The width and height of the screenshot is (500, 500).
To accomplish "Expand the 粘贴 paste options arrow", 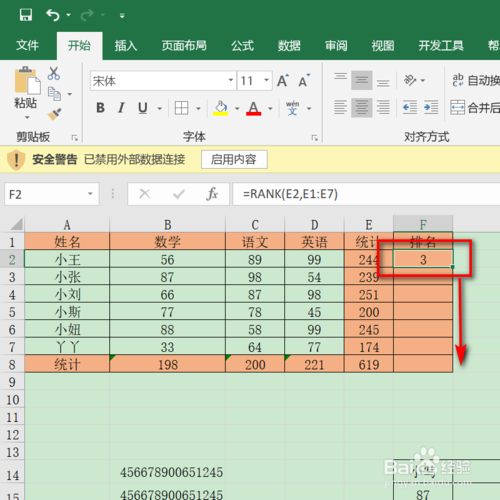I will 27,117.
